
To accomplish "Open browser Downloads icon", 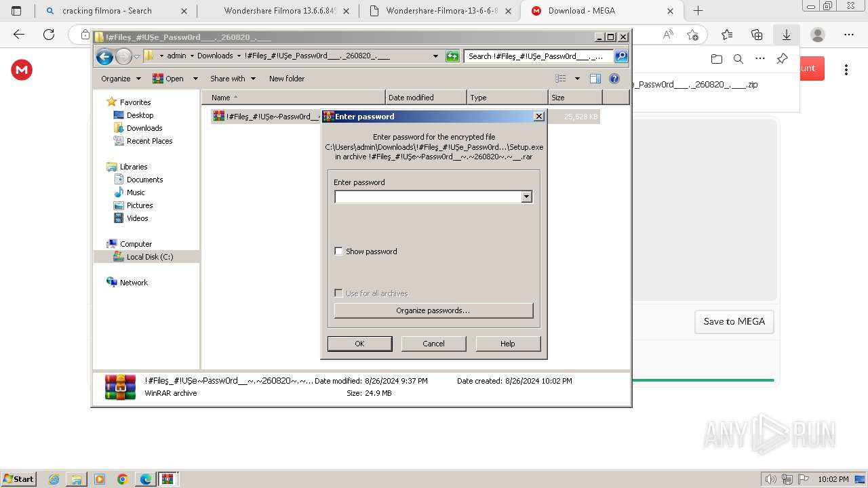I will (x=787, y=35).
